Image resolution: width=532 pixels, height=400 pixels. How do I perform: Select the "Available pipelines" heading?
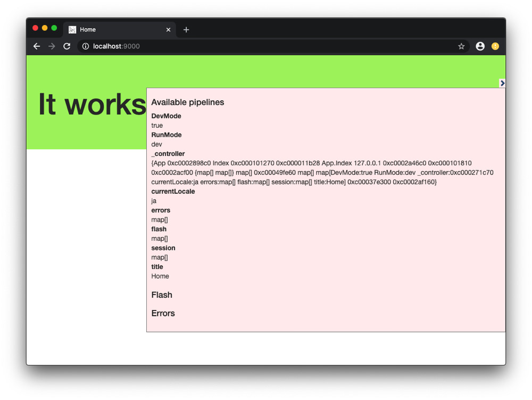[x=187, y=102]
